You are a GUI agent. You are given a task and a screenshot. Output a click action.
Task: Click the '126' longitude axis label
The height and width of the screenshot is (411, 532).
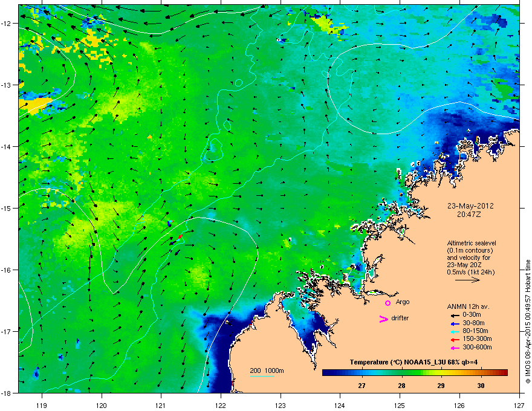[459, 405]
